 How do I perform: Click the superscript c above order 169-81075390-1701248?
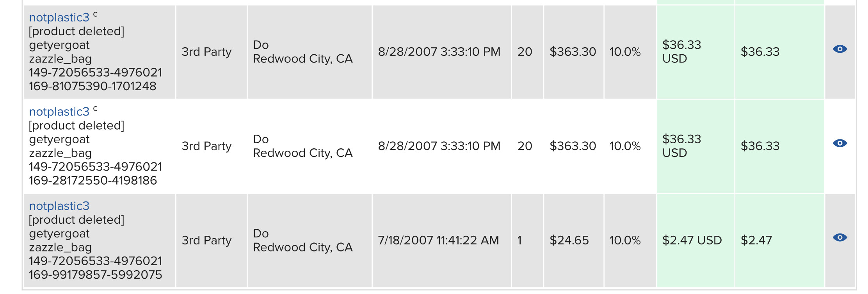pyautogui.click(x=95, y=14)
